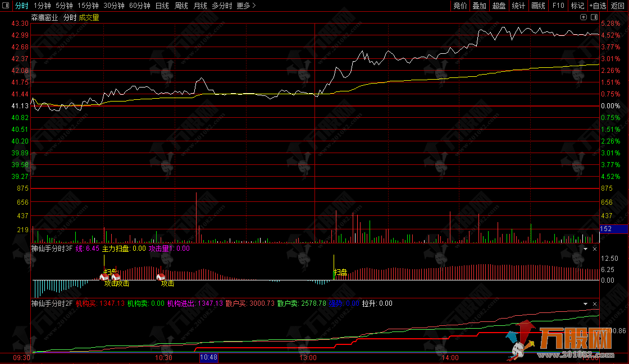
Task: Open the F10 company info
Action: point(558,6)
